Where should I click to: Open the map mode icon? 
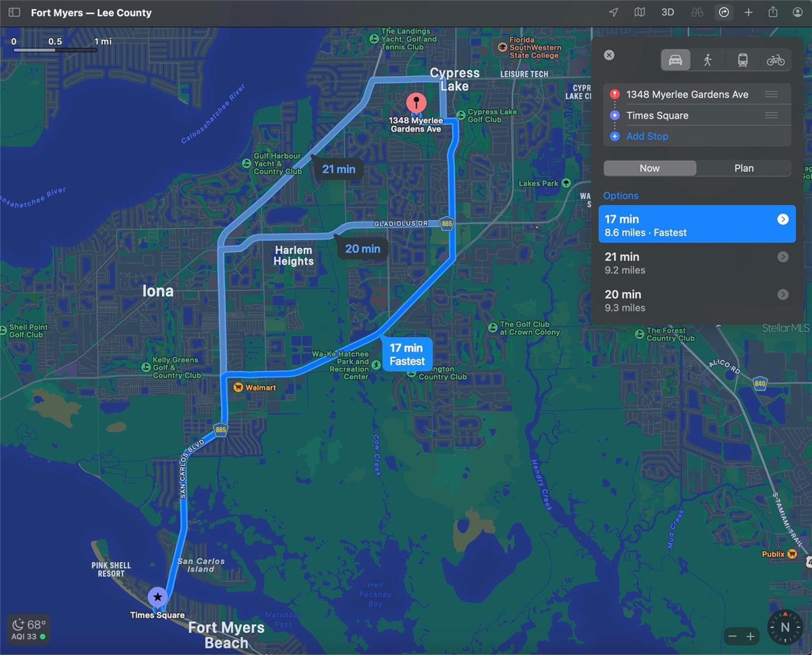point(639,12)
